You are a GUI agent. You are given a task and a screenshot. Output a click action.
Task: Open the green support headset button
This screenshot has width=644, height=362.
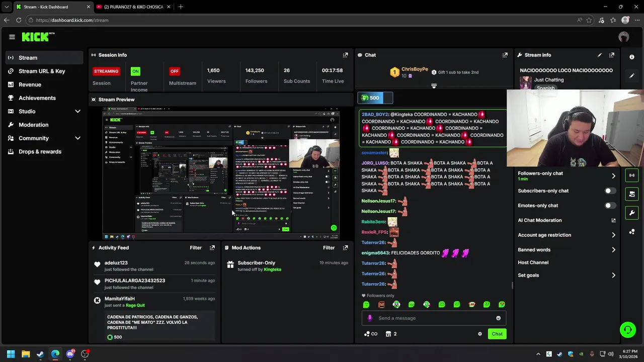coord(628,330)
